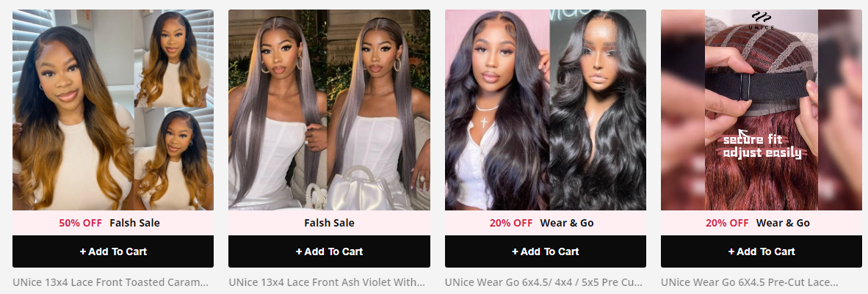Open the Ash Violet straight wig image
868x294 pixels.
click(x=329, y=110)
